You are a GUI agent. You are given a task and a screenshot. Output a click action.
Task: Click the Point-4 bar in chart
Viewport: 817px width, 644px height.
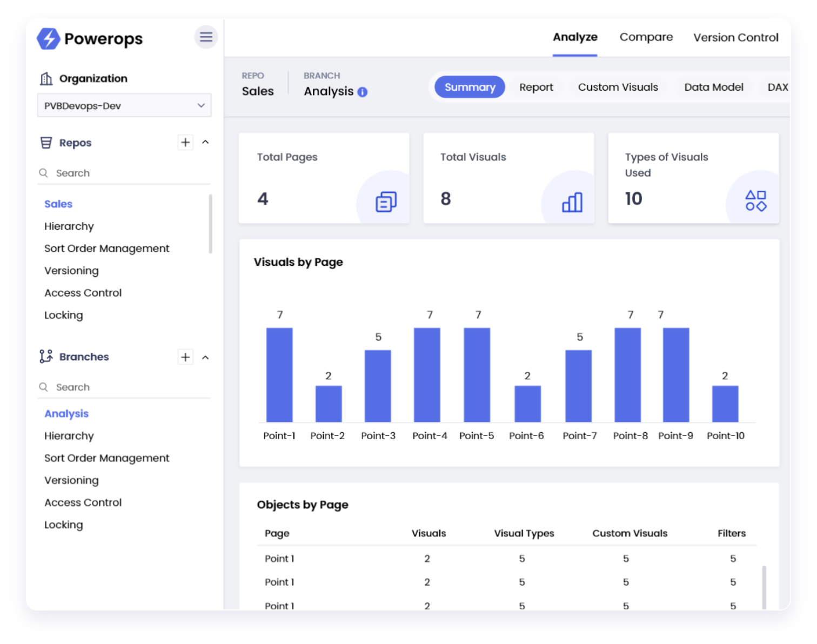click(427, 375)
